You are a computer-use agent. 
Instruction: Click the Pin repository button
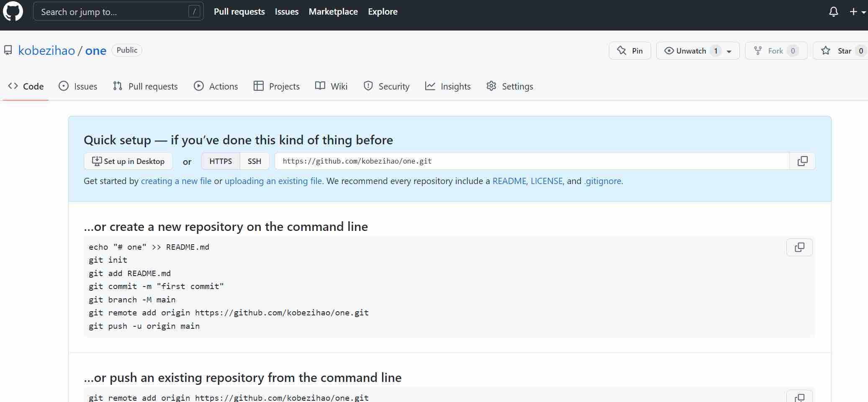629,51
